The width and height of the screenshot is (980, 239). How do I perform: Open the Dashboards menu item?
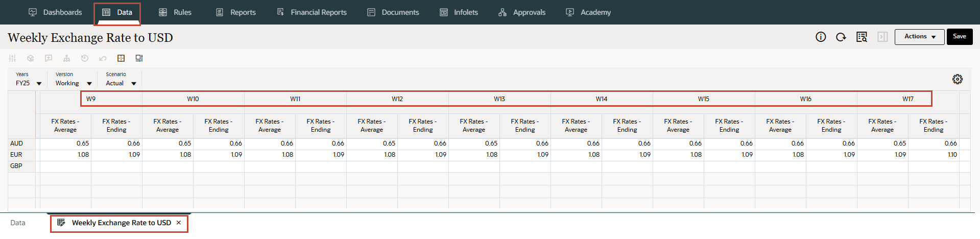55,12
